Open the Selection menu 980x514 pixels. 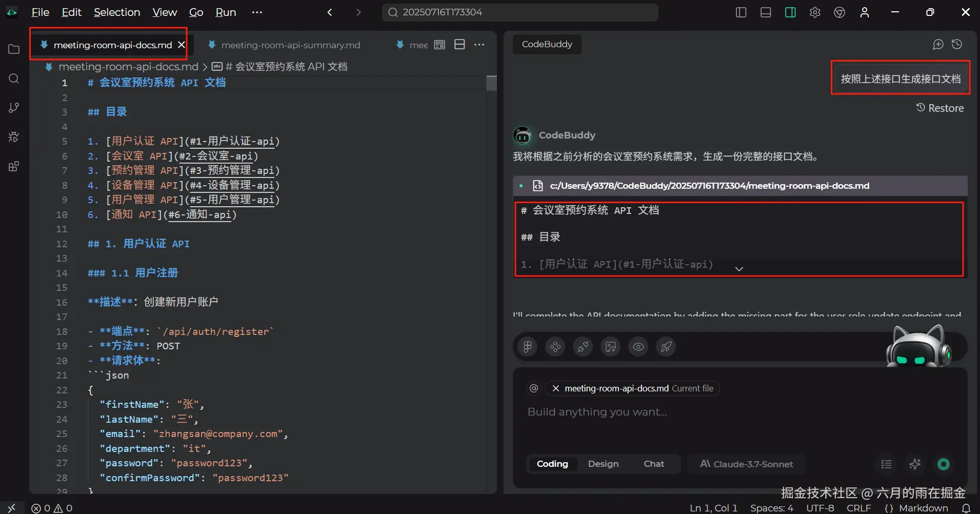117,12
